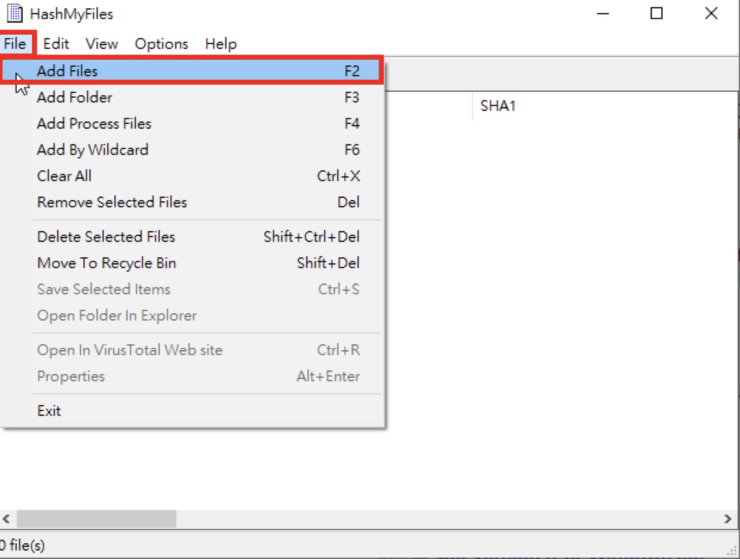Click the file count status bar text
Image resolution: width=740 pixels, height=560 pixels.
[x=23, y=545]
